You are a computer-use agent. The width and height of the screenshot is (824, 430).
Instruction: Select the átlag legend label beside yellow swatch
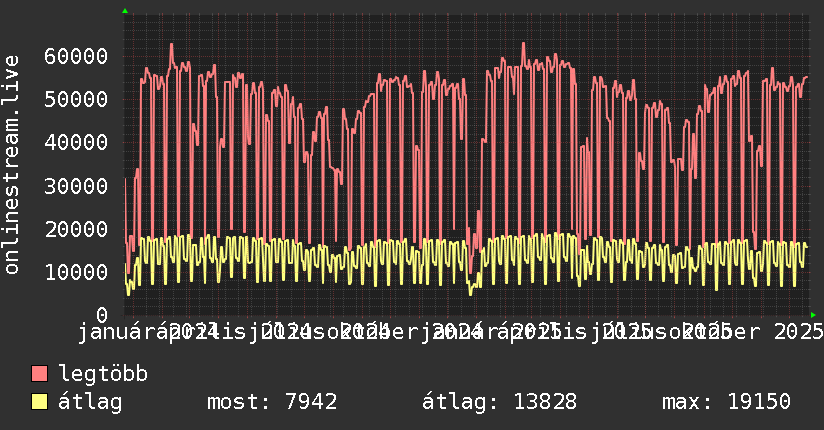point(90,402)
